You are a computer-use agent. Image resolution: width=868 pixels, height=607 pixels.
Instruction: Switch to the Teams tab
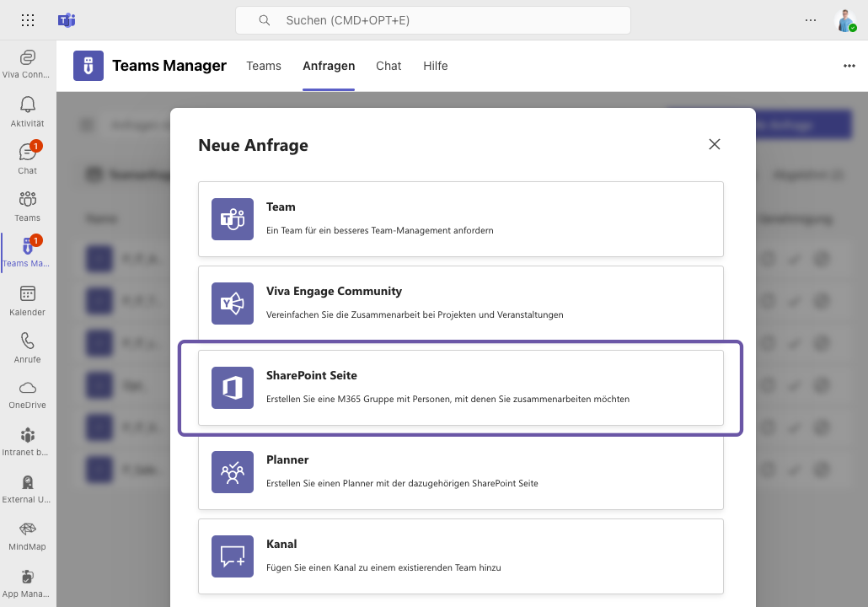click(x=264, y=66)
